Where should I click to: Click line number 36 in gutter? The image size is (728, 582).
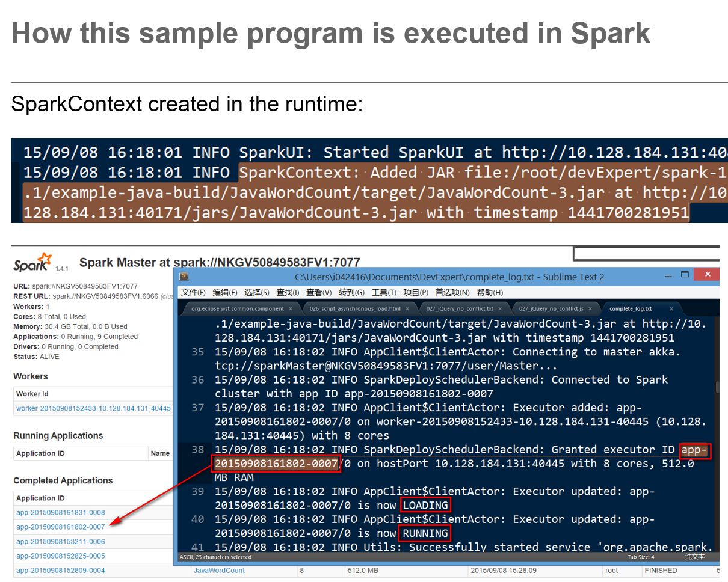[198, 380]
